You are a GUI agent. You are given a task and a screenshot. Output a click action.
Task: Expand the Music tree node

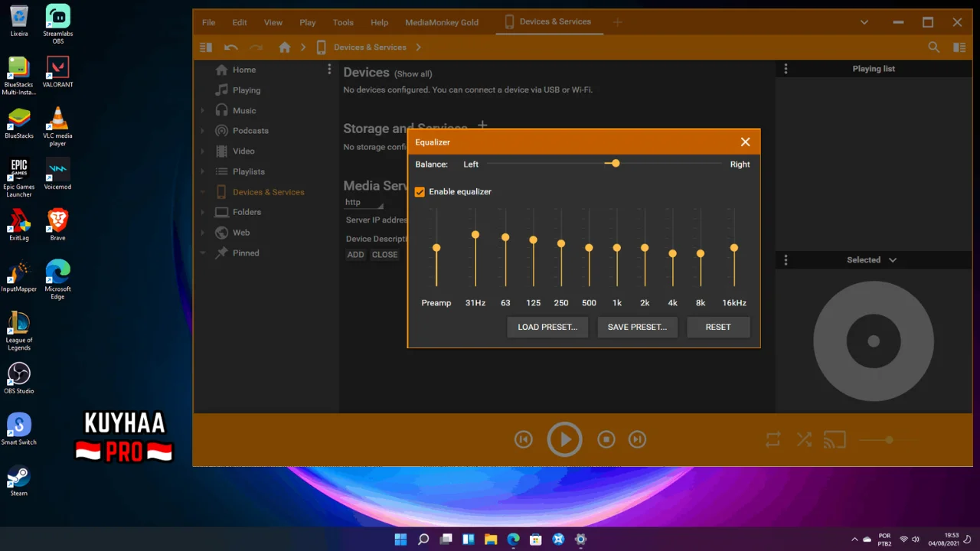coord(202,111)
